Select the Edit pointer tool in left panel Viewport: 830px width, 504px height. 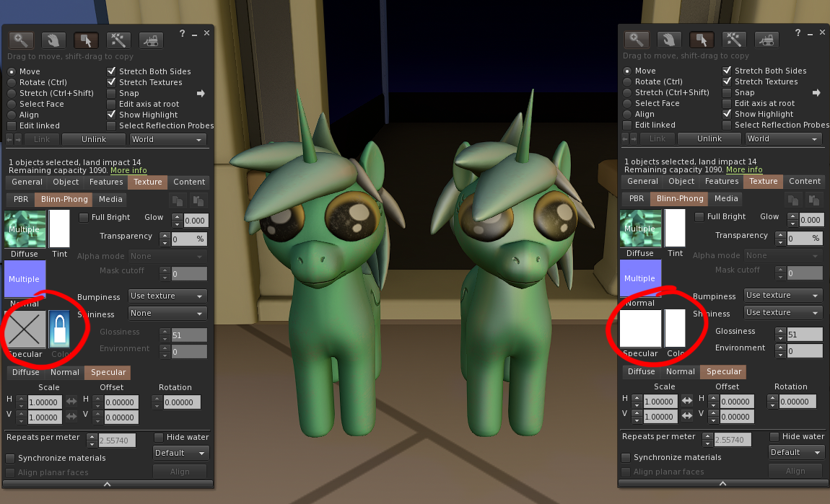(86, 40)
